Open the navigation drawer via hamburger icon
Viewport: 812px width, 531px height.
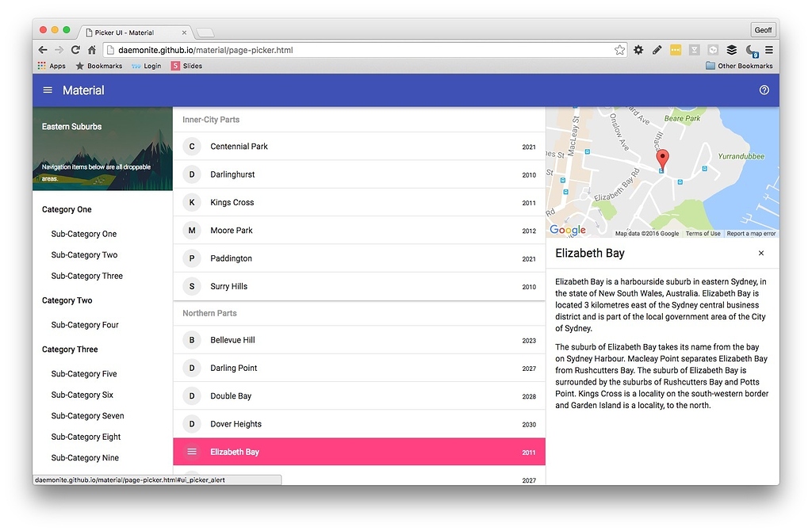pyautogui.click(x=47, y=90)
